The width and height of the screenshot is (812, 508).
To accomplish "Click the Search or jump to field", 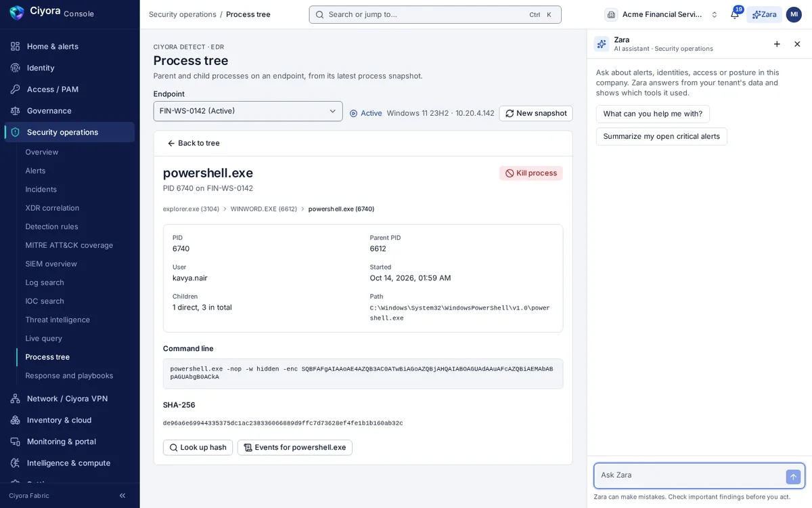I will coord(435,14).
